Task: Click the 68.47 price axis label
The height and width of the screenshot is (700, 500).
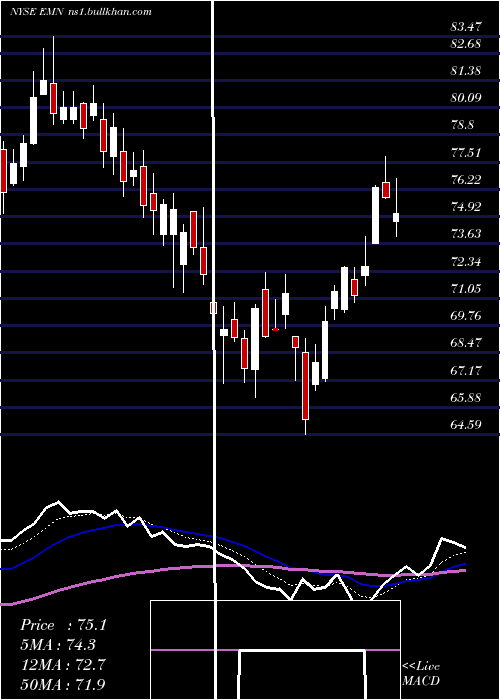Action: point(466,343)
